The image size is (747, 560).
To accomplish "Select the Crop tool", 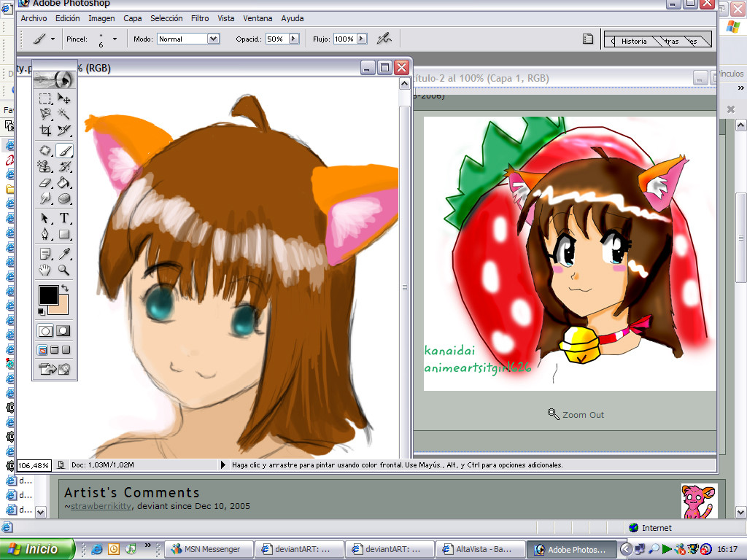I will pos(45,130).
